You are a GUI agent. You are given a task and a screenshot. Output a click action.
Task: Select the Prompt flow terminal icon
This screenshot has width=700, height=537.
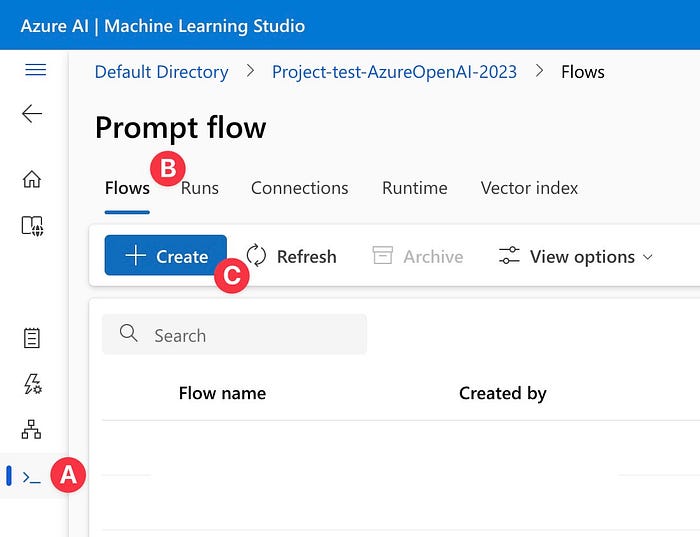(31, 477)
